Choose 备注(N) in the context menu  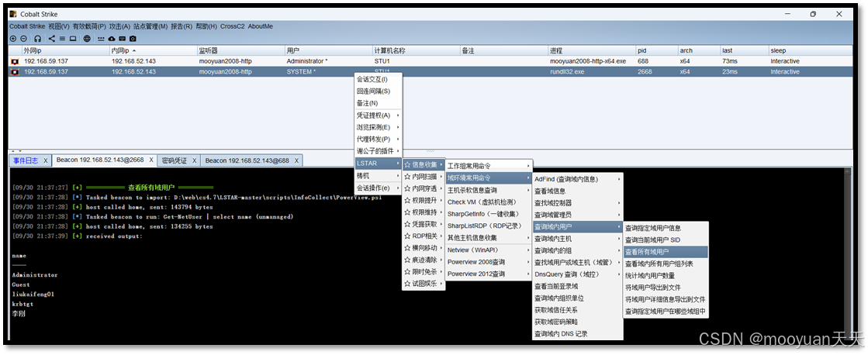(x=379, y=103)
